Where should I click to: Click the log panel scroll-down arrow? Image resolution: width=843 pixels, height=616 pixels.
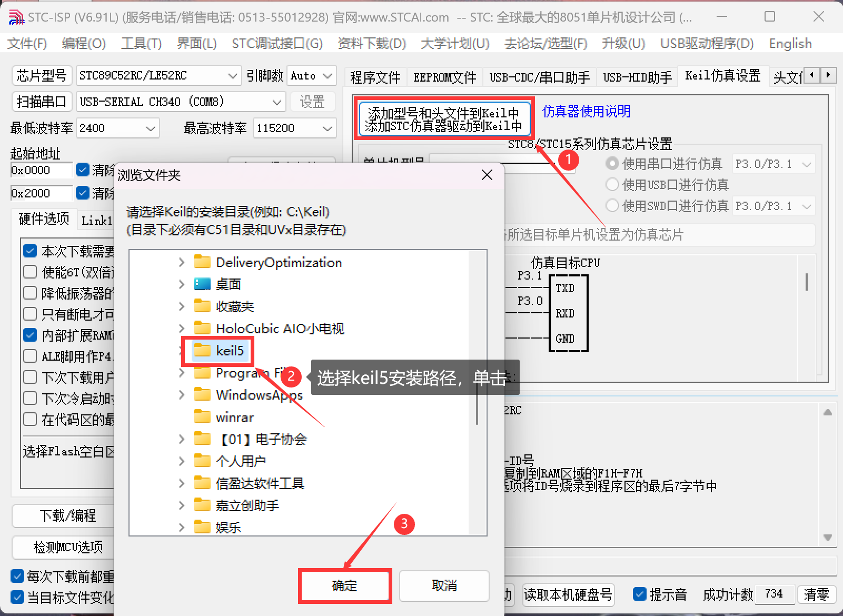828,538
